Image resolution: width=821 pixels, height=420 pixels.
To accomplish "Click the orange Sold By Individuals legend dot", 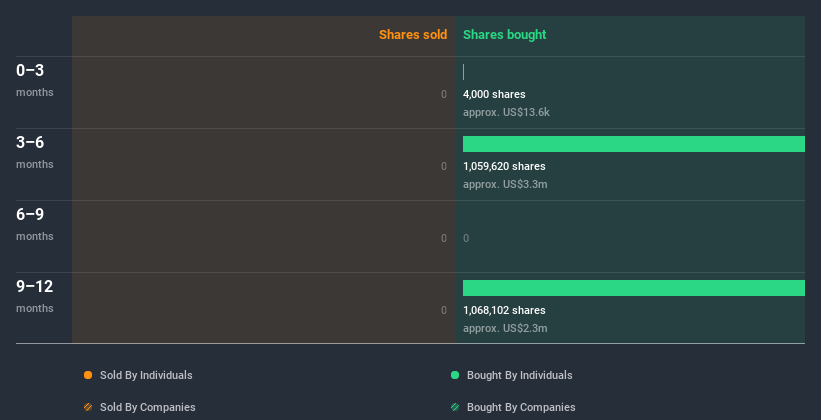I will click(x=88, y=375).
